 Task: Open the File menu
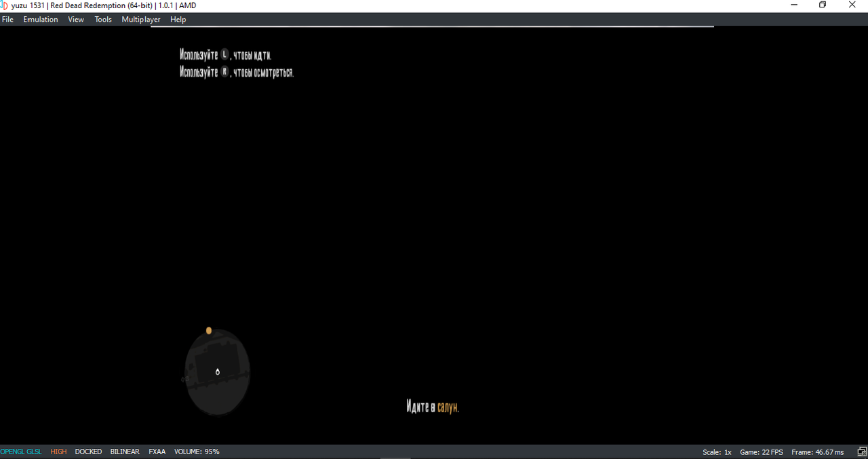click(7, 20)
